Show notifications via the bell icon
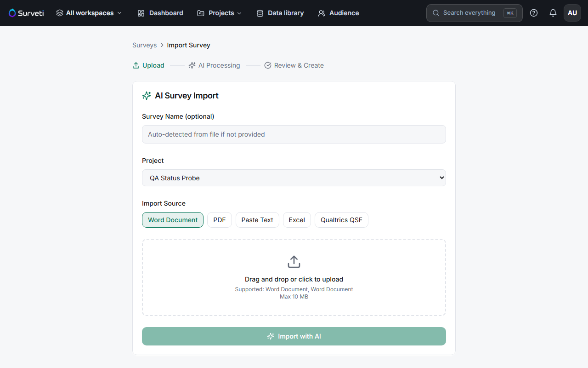The image size is (588, 368). pos(553,13)
